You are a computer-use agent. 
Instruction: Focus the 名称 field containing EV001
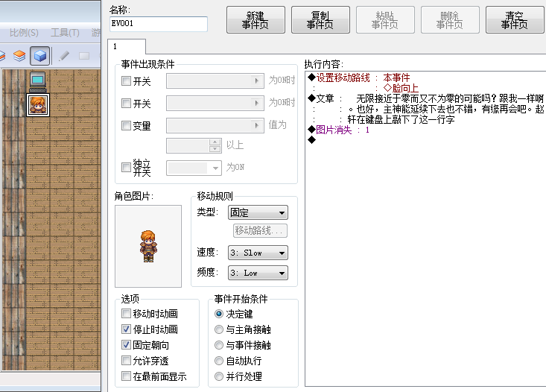159,24
